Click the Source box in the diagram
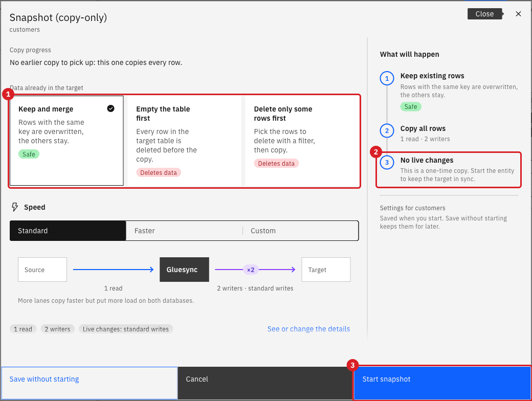The height and width of the screenshot is (401, 532). [x=42, y=270]
